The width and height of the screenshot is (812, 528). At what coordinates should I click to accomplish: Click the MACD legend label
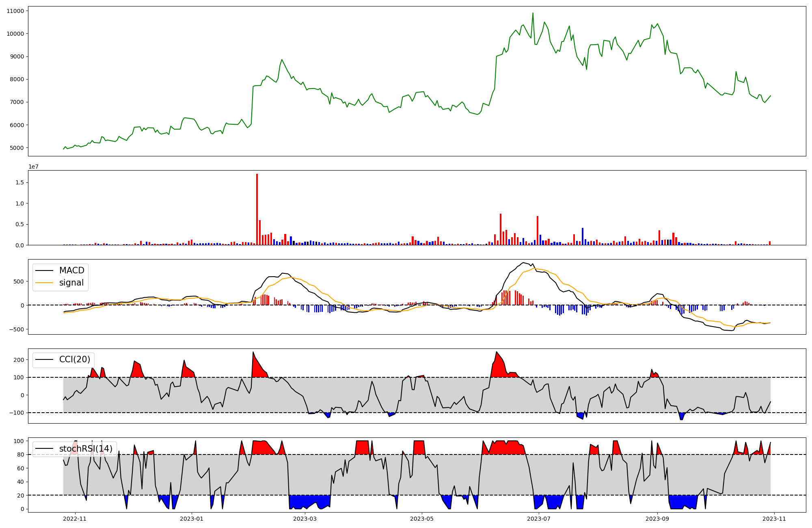(x=71, y=270)
